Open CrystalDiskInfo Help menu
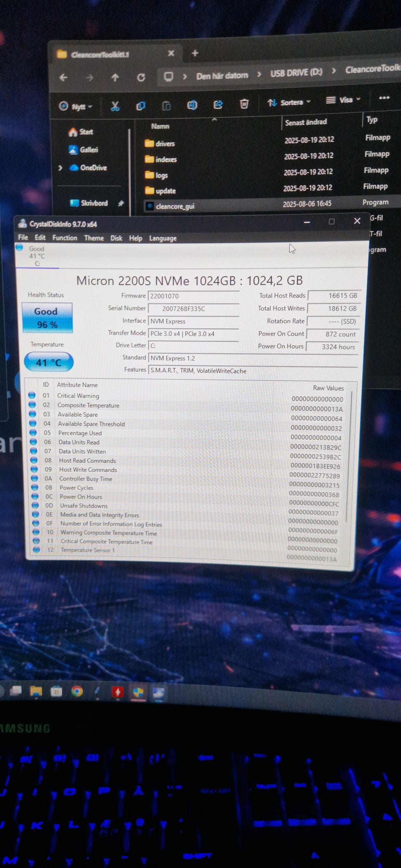Viewport: 401px width, 868px height. coord(136,238)
